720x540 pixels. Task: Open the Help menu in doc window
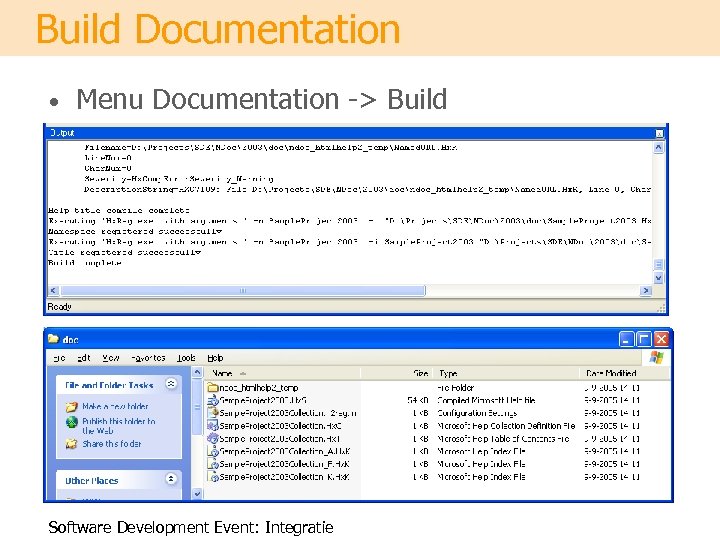215,358
